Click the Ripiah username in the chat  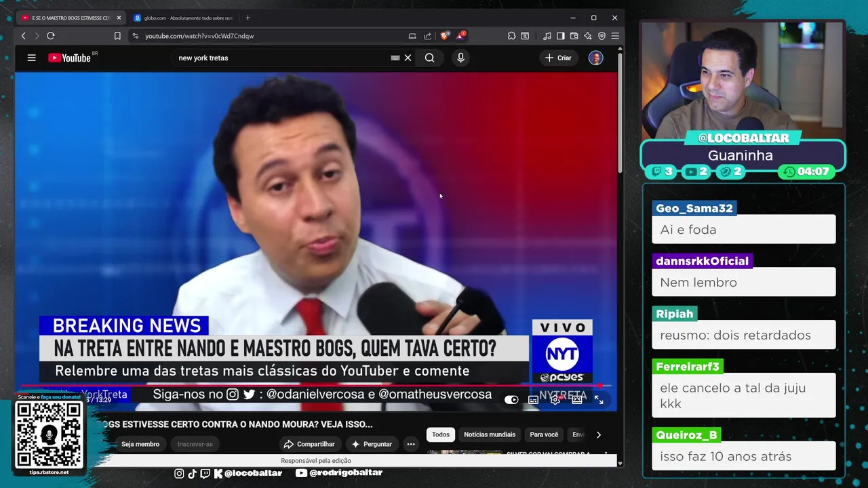click(x=674, y=314)
